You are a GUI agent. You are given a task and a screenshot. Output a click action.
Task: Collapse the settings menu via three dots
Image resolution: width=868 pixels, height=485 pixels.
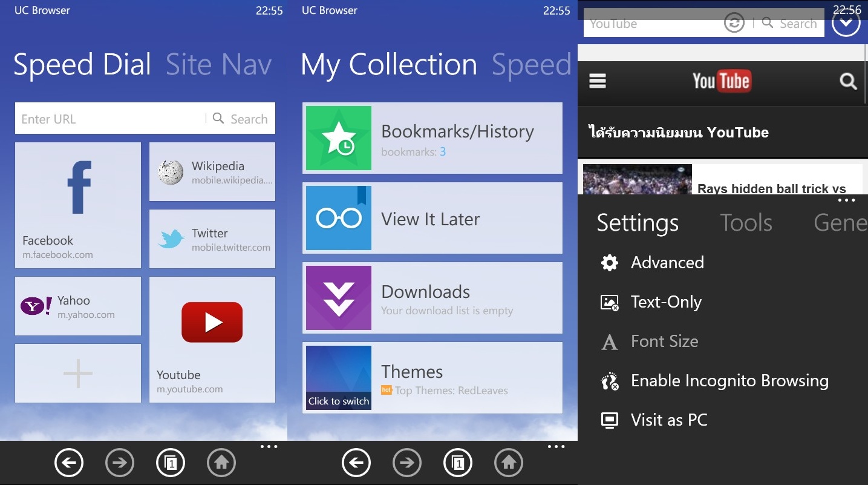click(x=846, y=200)
